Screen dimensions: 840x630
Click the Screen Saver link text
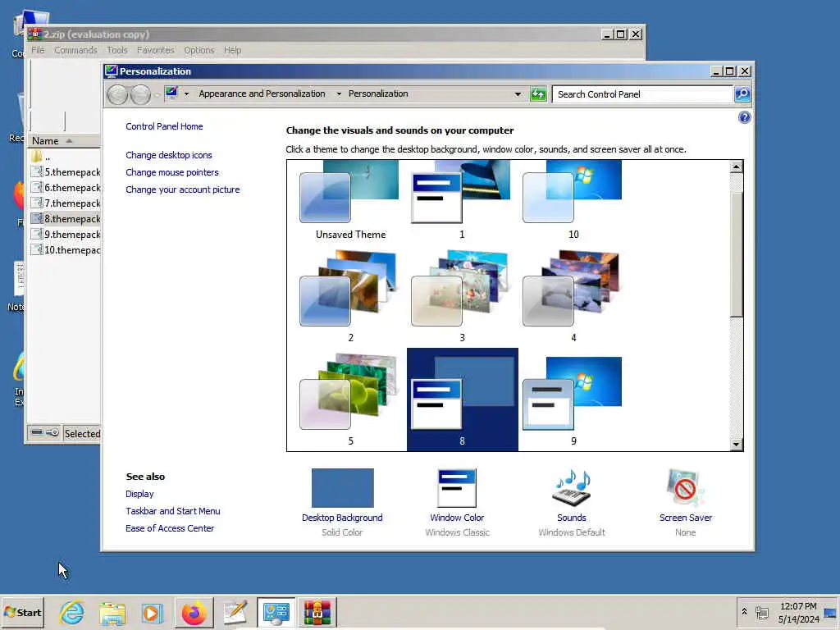click(685, 518)
